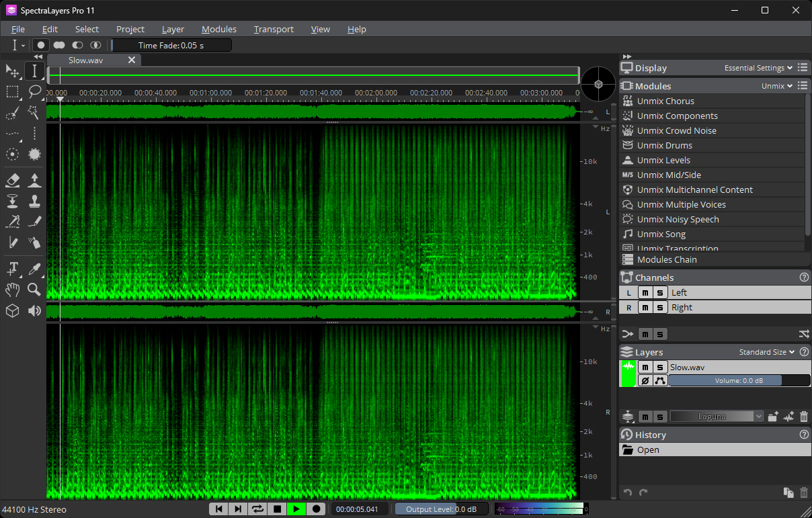Open the Transport menu
The image size is (812, 518).
tap(274, 29)
